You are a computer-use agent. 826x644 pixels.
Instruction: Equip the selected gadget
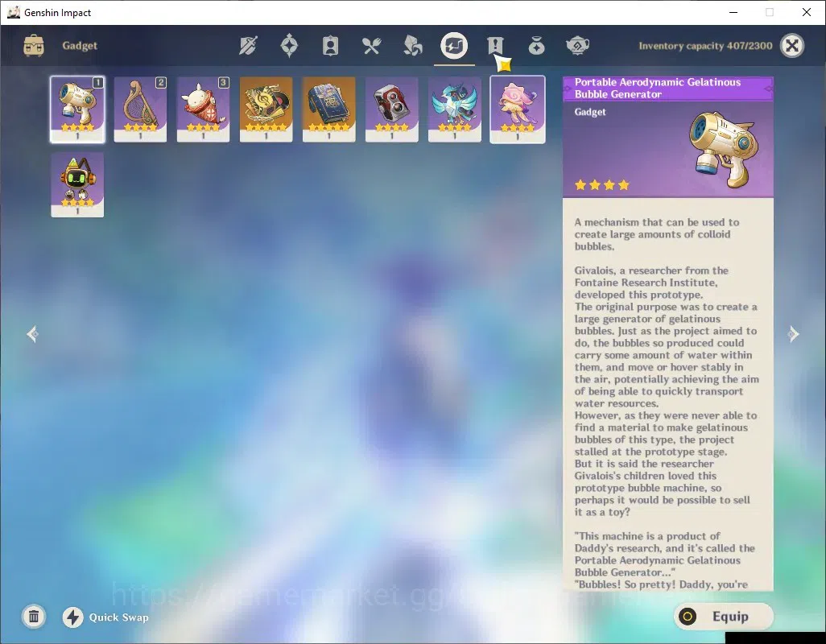coord(723,616)
